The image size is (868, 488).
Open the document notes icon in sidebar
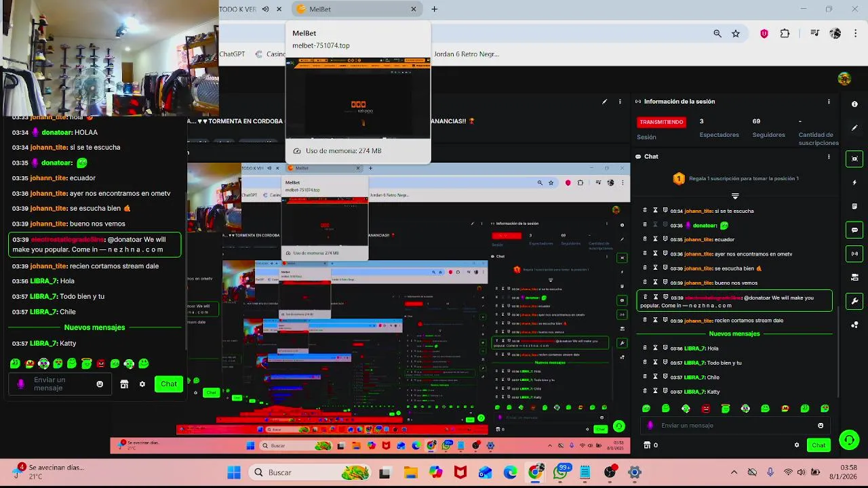(854, 206)
